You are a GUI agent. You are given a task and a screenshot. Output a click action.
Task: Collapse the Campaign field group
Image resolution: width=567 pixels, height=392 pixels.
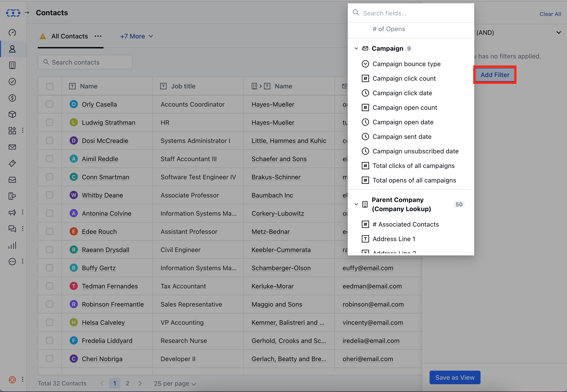[x=356, y=48]
